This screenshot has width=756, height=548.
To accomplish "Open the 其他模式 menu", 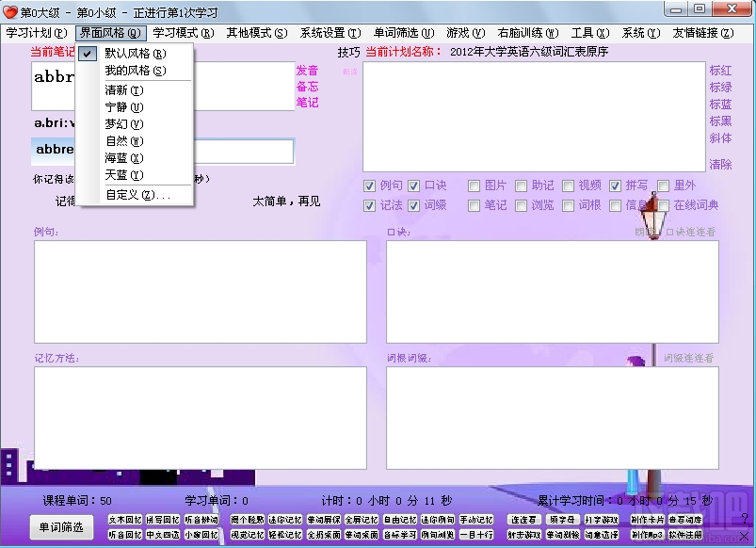I will click(257, 33).
